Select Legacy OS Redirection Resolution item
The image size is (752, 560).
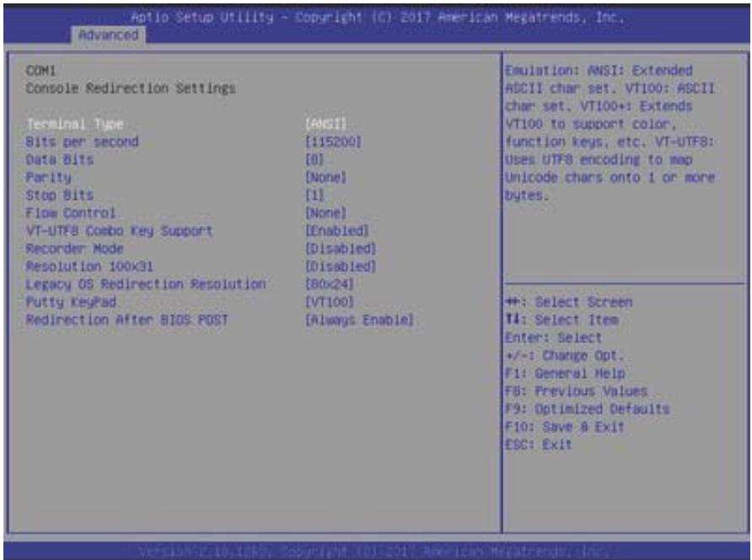pos(146,284)
